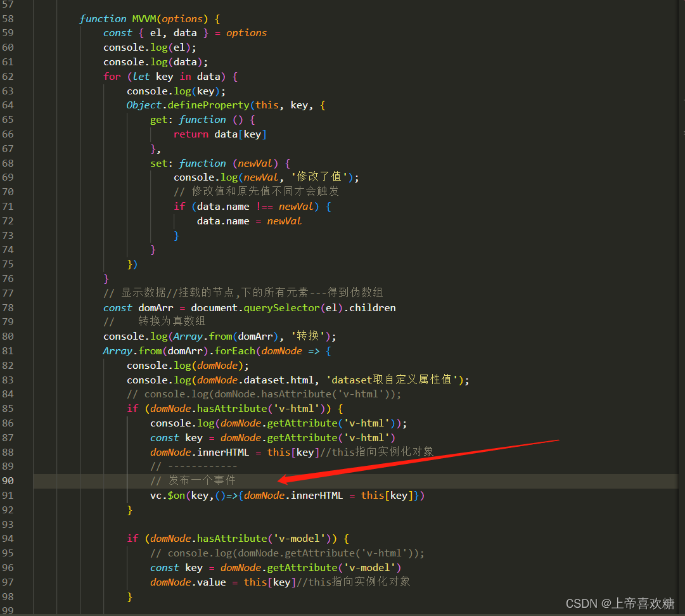Click commented-out hasAttribute code on line 84
The width and height of the screenshot is (685, 616).
264,394
